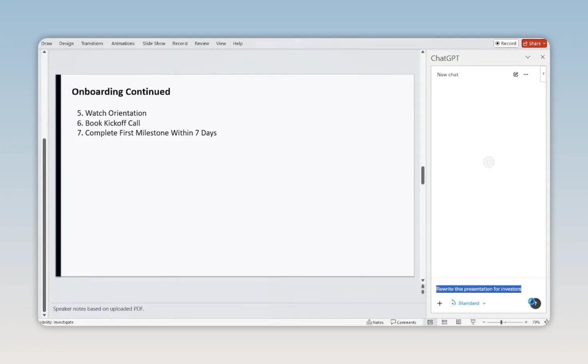Start a new chat with the compose icon

click(x=516, y=74)
